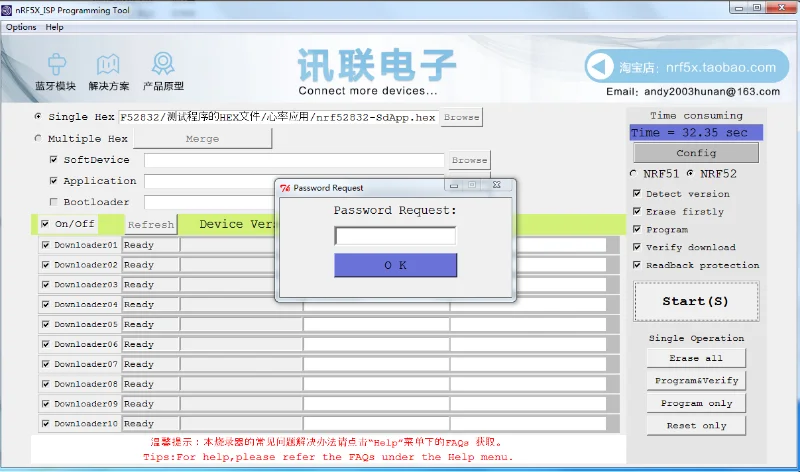
Task: Uncheck Downloader10 checkbox
Action: [46, 424]
